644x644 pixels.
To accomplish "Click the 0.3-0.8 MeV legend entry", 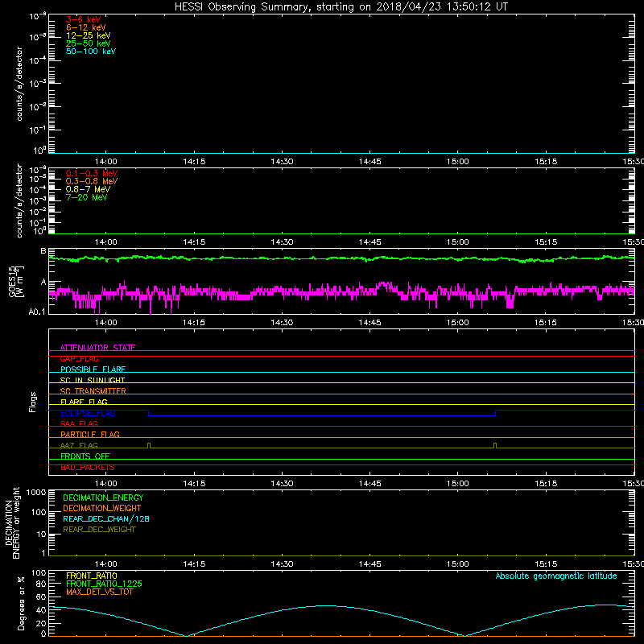I will click(x=92, y=181).
